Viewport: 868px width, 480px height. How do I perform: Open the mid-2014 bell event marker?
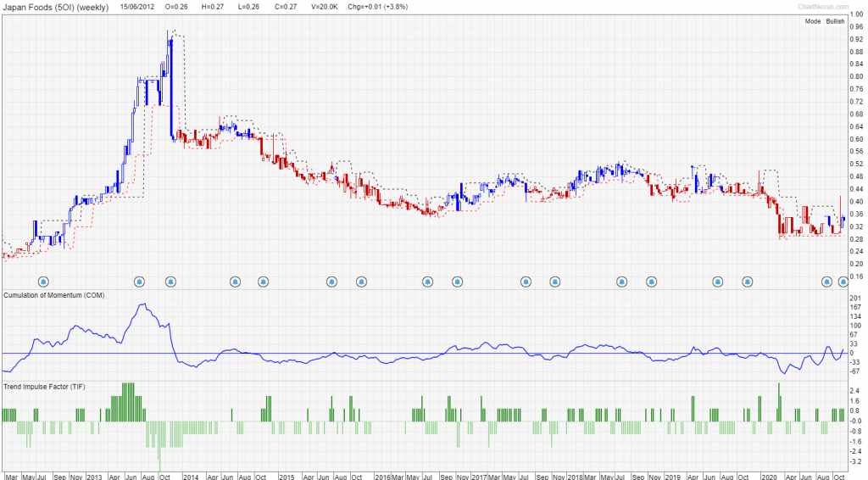pos(236,282)
